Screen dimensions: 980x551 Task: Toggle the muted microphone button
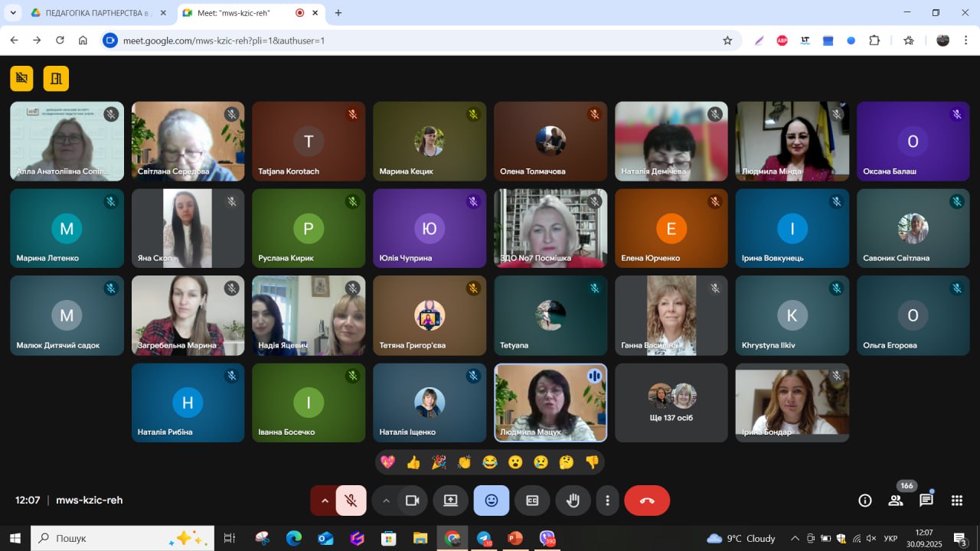tap(351, 500)
